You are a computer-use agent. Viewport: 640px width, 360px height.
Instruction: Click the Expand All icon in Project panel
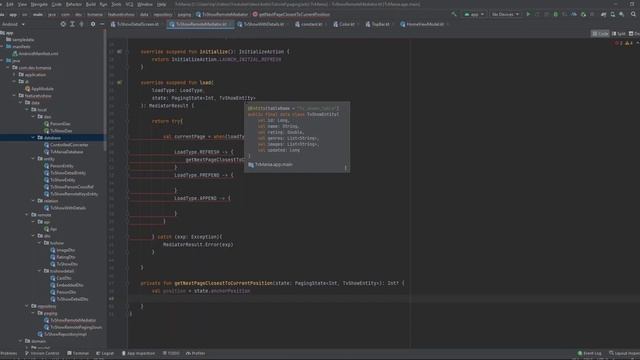72,24
